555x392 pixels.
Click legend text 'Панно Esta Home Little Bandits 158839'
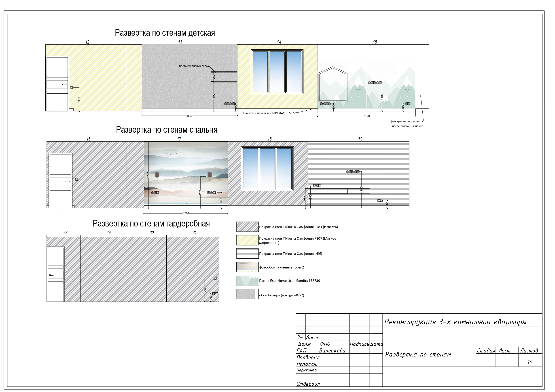(290, 281)
